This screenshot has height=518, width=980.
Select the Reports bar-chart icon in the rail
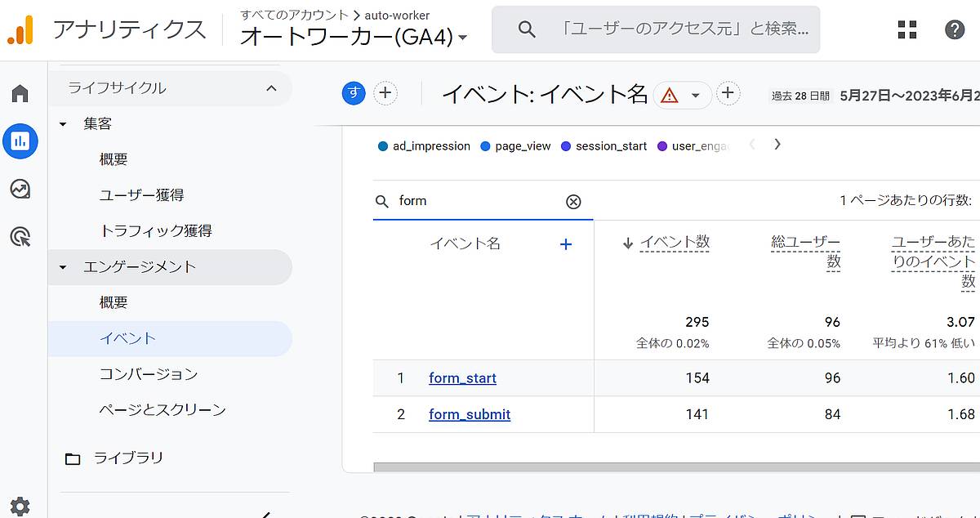[19, 141]
